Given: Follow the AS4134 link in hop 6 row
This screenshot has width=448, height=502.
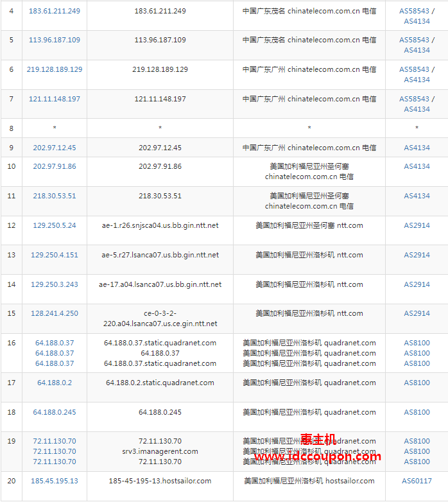Looking at the screenshot, I should point(417,80).
